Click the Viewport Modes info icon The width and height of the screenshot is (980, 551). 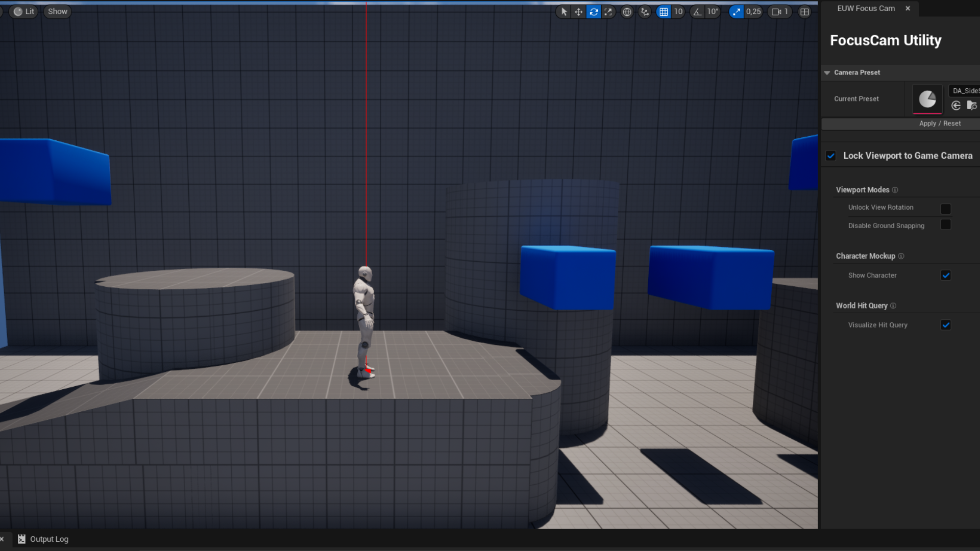click(x=895, y=190)
